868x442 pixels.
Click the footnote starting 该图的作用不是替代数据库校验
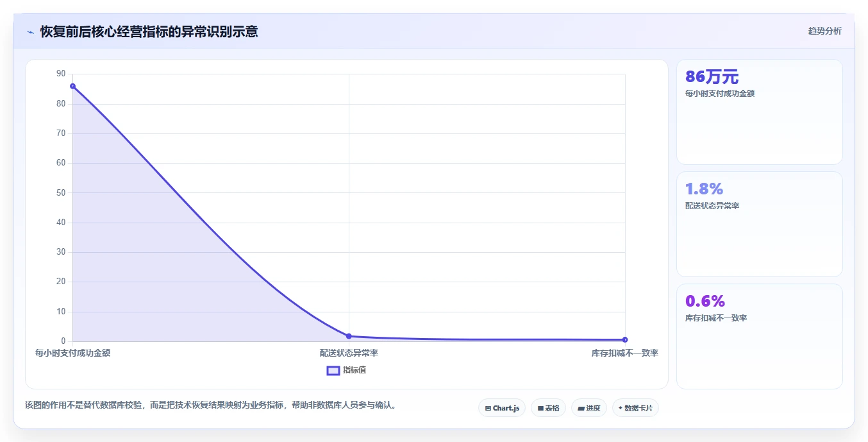pyautogui.click(x=211, y=405)
